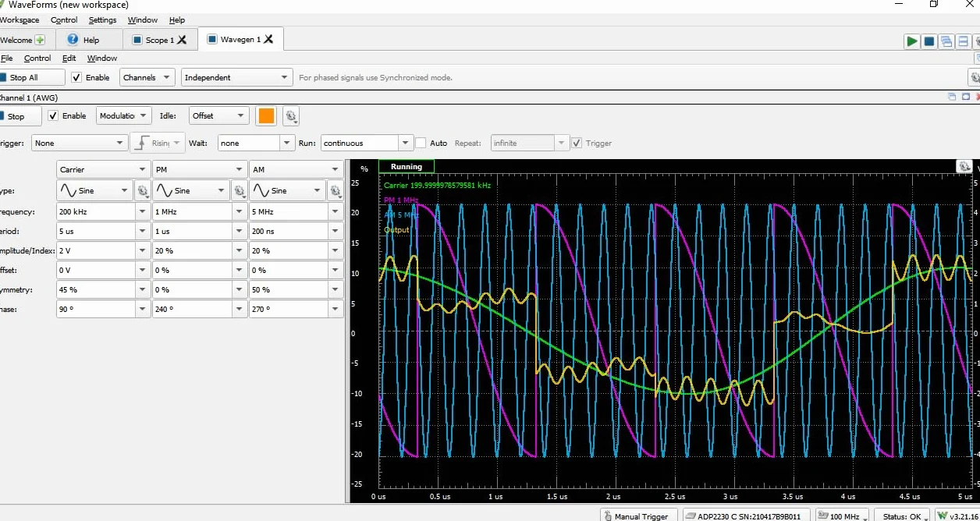Click the Manual Trigger button
The height and width of the screenshot is (521, 980).
[640, 516]
